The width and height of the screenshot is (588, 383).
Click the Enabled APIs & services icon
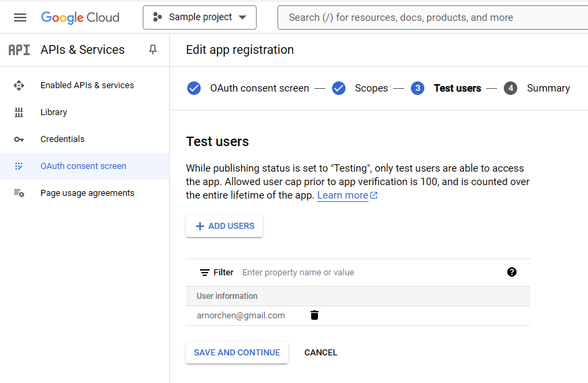click(x=19, y=85)
